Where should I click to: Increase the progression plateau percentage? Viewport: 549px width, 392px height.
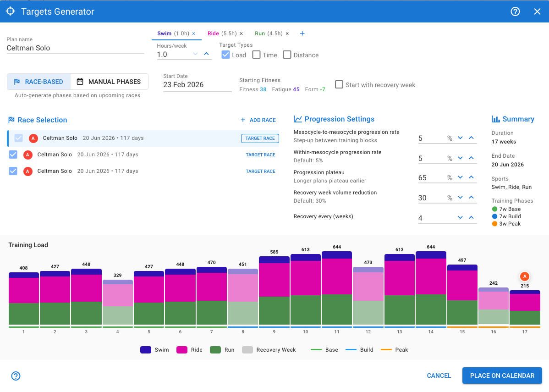coord(471,177)
